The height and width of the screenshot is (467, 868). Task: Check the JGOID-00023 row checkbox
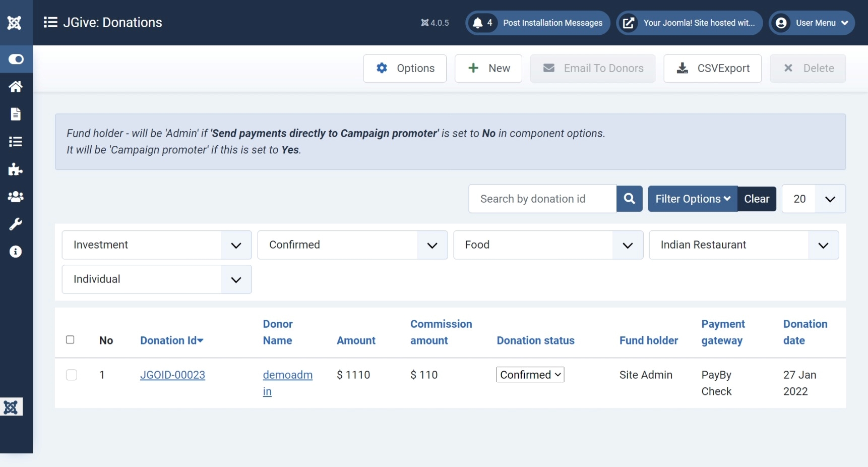tap(72, 375)
